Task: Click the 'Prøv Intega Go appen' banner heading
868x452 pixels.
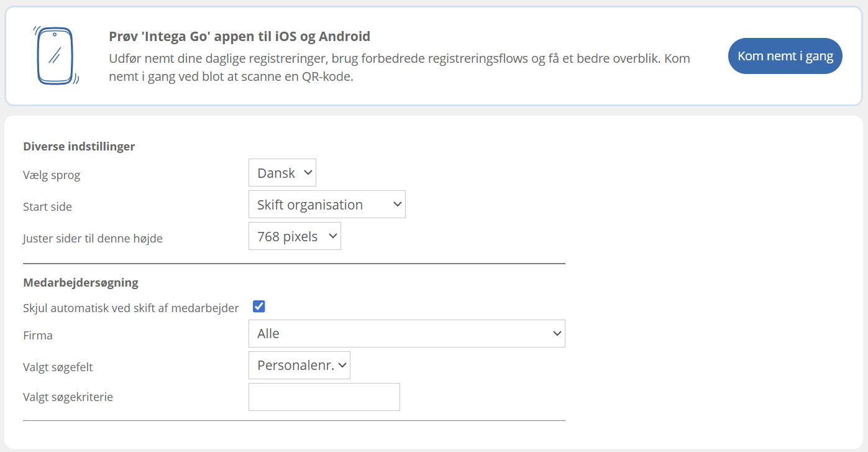Action: click(x=239, y=36)
